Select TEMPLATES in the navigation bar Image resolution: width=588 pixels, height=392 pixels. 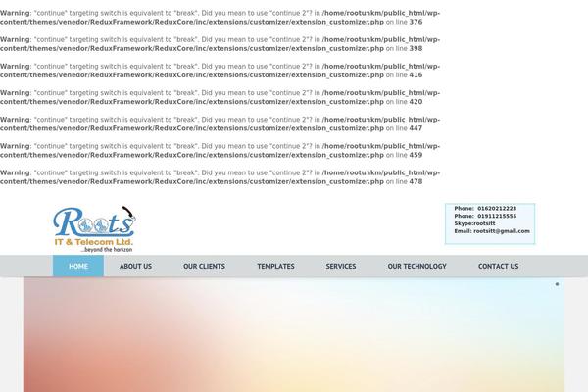(x=275, y=266)
